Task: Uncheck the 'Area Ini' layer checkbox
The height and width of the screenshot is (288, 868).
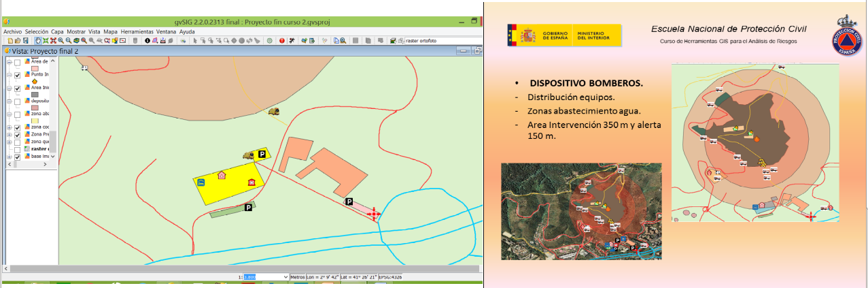Action: pyautogui.click(x=18, y=89)
